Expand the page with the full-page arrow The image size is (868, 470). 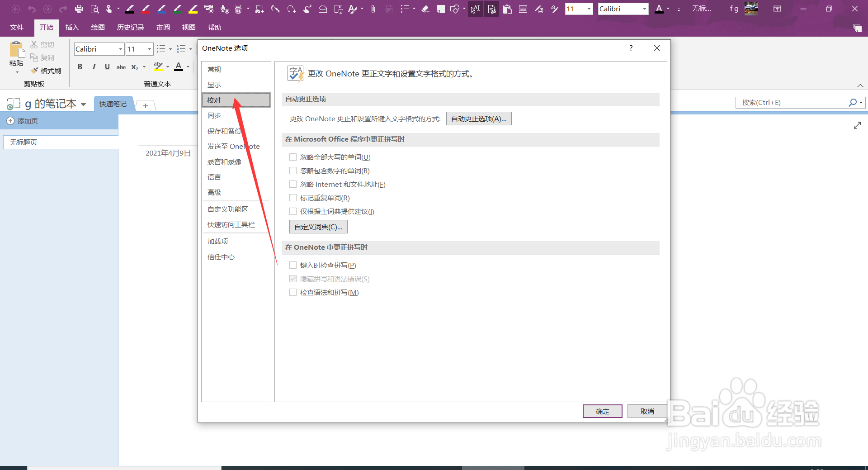857,125
